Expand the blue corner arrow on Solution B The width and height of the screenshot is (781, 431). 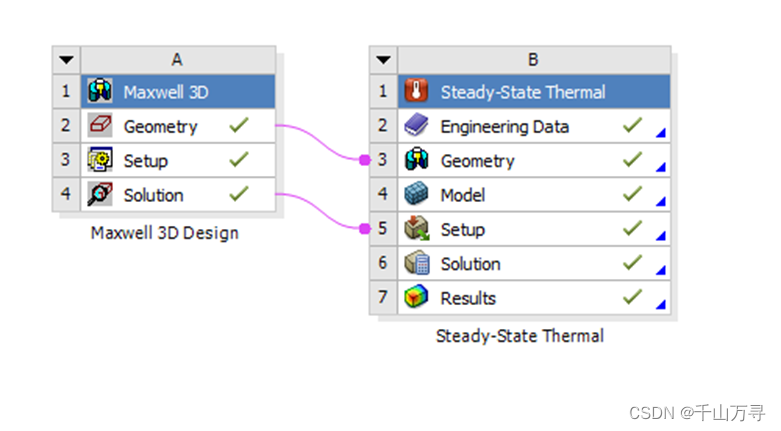pos(661,271)
